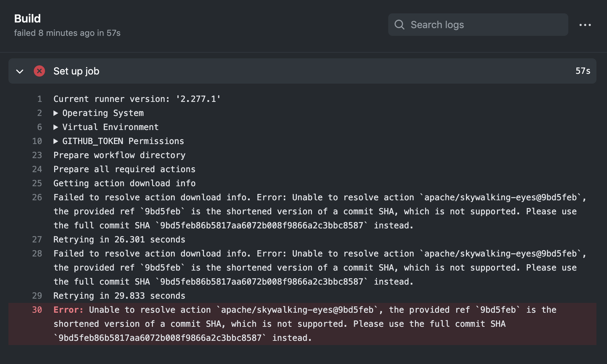
Task: Select log line number 10
Action: click(x=37, y=141)
